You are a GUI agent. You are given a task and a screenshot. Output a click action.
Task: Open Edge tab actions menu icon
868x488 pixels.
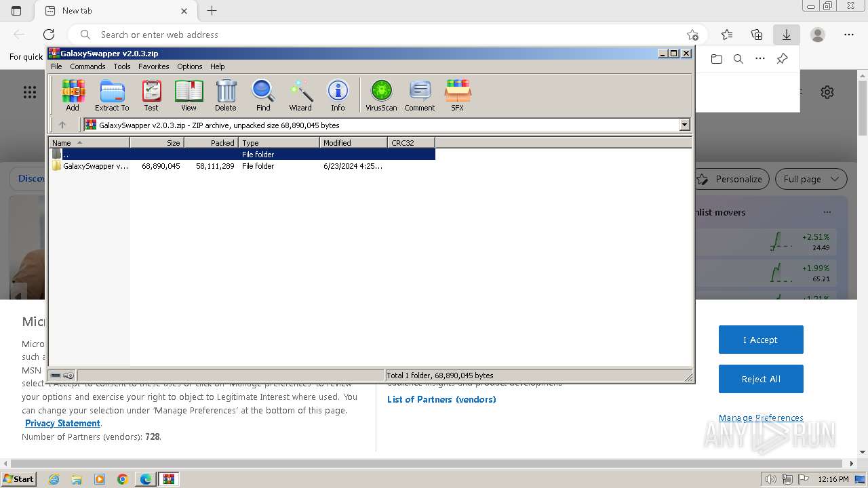point(16,11)
